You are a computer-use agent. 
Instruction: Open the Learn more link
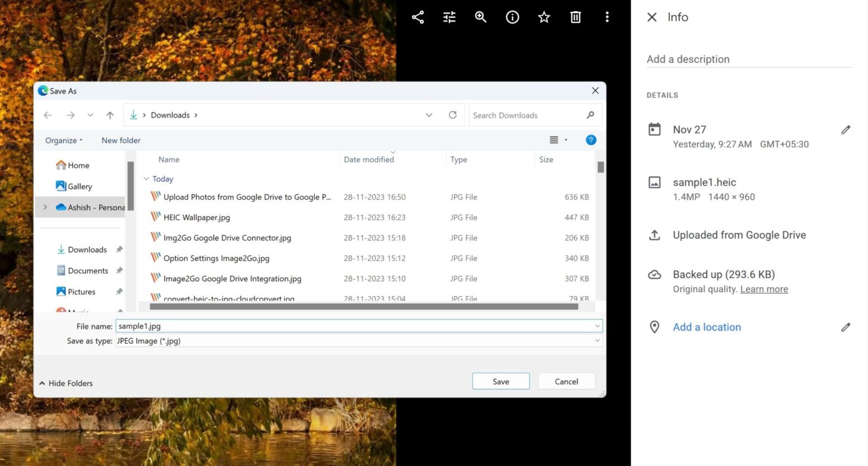tap(764, 289)
